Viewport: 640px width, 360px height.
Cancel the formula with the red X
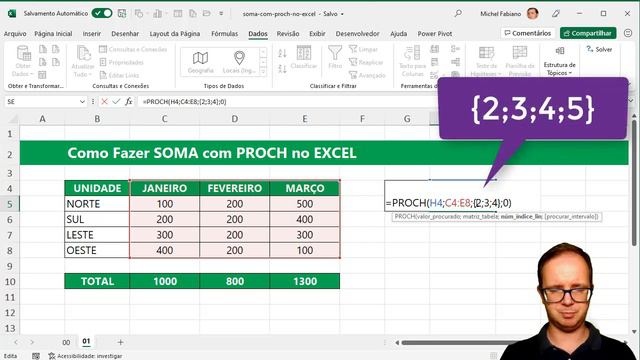pos(104,101)
